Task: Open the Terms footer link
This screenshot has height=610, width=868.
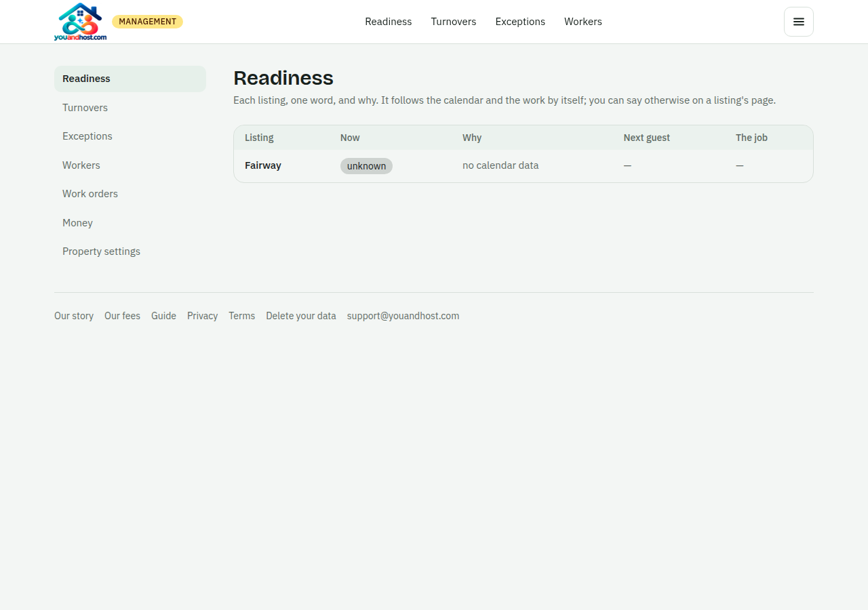Action: [x=241, y=316]
